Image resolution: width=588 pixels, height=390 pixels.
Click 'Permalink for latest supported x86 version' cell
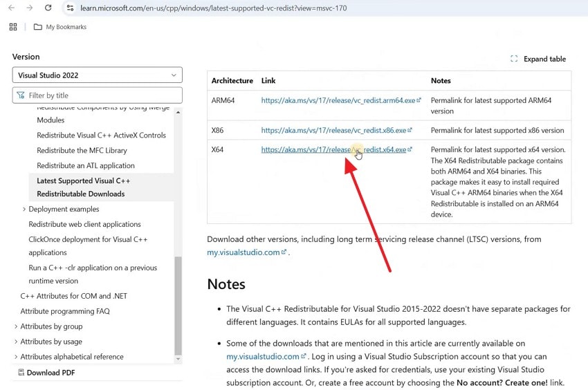(497, 130)
